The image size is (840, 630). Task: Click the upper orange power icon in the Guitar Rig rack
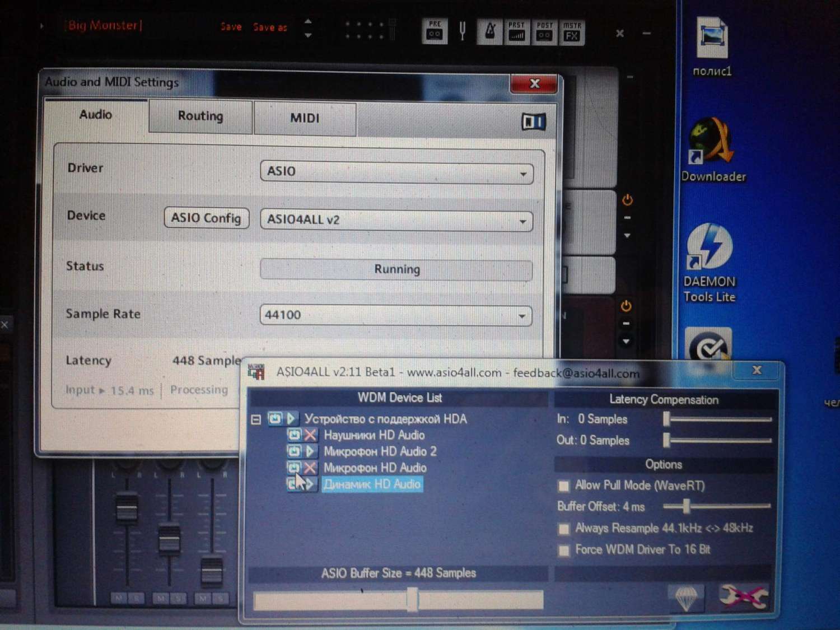point(627,200)
